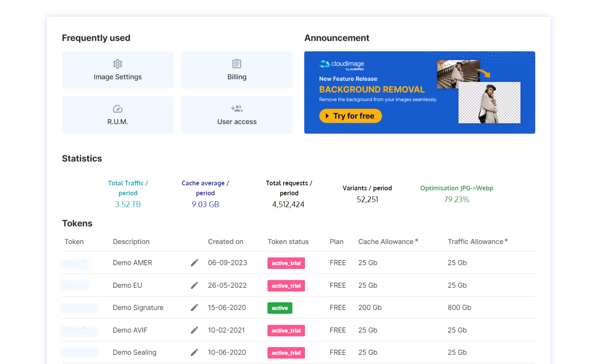Click the Token column header

coord(74,242)
